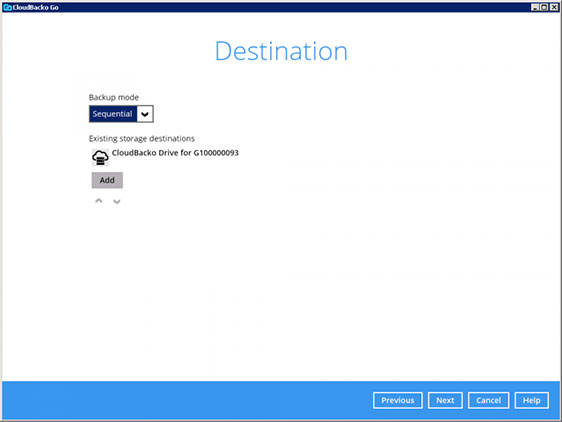Click the Add destination button
Image resolution: width=562 pixels, height=422 pixels.
tap(107, 180)
